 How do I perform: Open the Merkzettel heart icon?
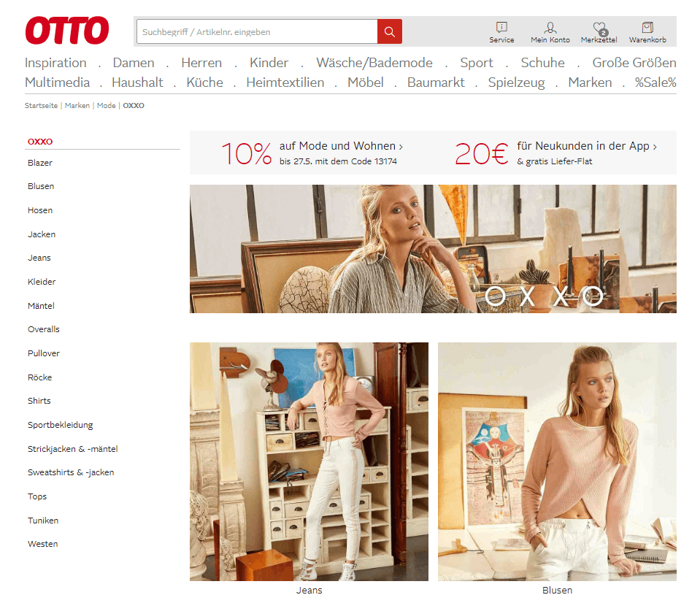click(x=599, y=33)
